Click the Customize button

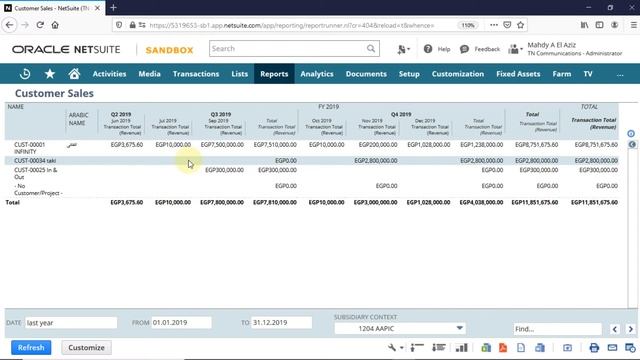tap(86, 348)
